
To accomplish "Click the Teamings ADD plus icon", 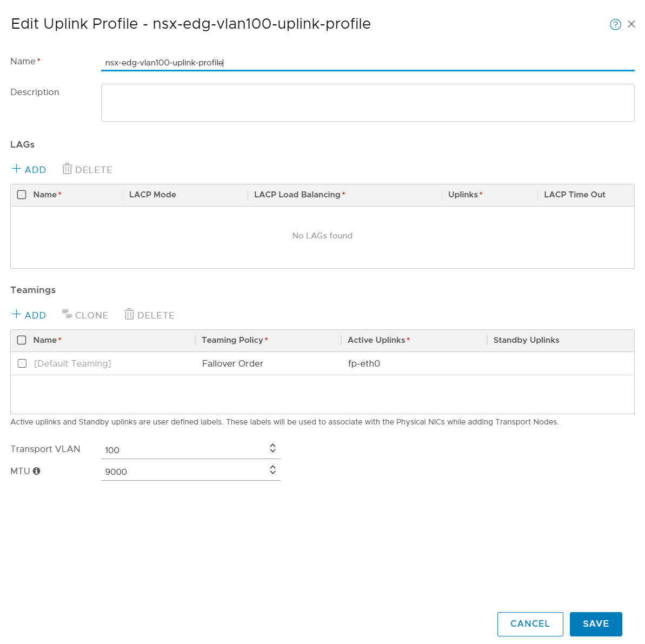I will (17, 315).
